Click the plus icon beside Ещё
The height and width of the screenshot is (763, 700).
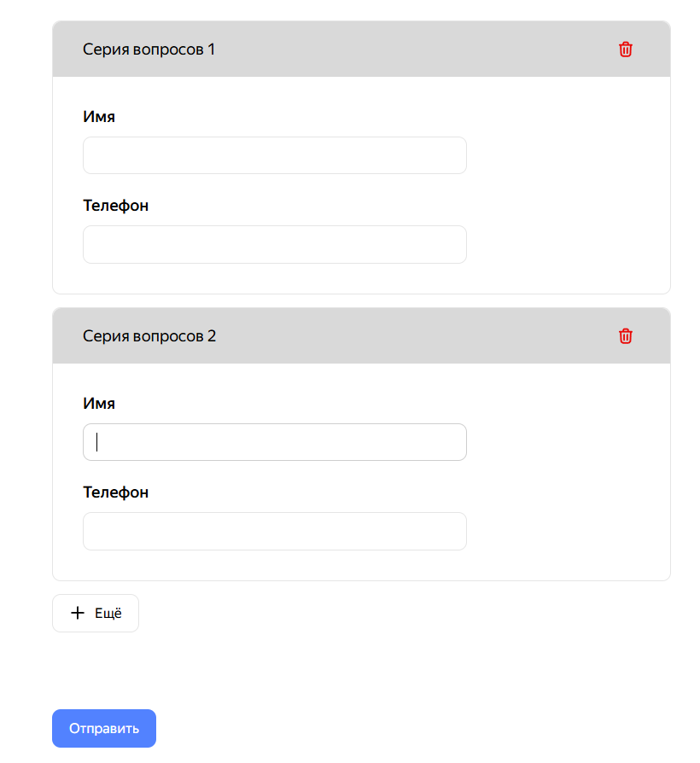click(x=78, y=613)
